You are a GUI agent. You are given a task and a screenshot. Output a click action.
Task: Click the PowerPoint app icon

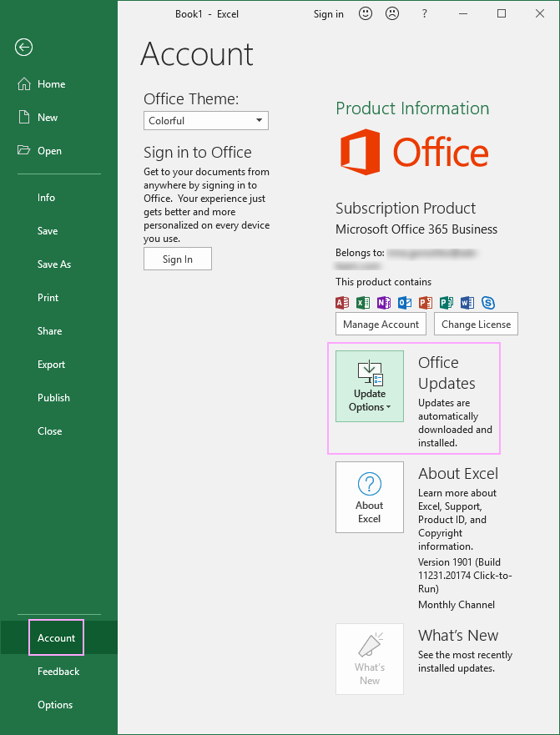pyautogui.click(x=426, y=303)
